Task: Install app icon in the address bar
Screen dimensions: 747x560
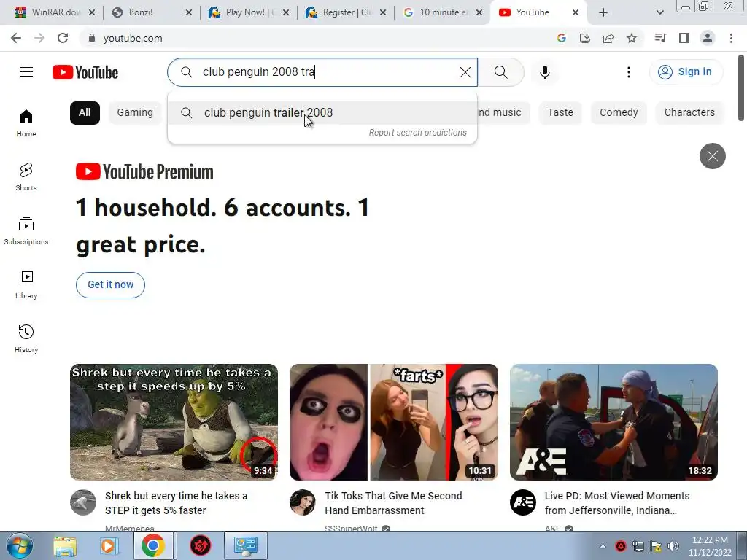Action: 584,38
